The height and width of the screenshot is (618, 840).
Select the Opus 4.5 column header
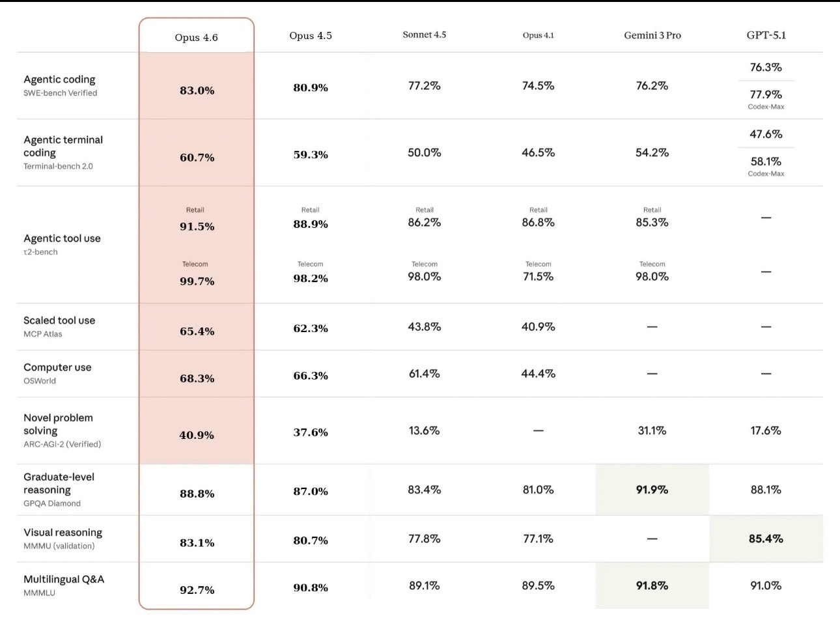[311, 36]
